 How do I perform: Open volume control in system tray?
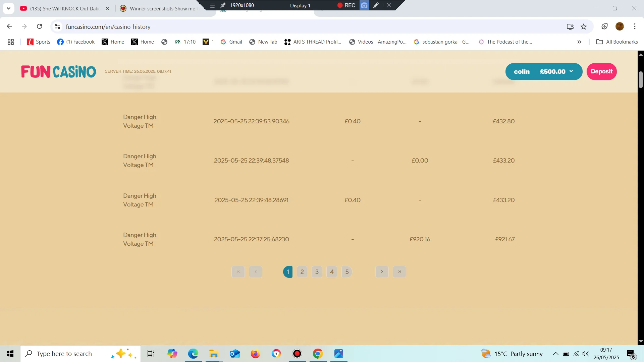[x=586, y=354]
